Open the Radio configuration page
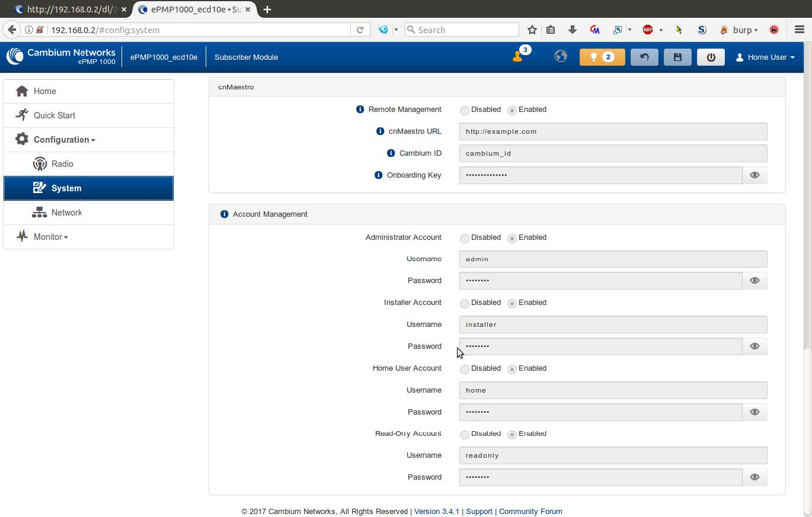The width and height of the screenshot is (812, 517). click(x=62, y=164)
